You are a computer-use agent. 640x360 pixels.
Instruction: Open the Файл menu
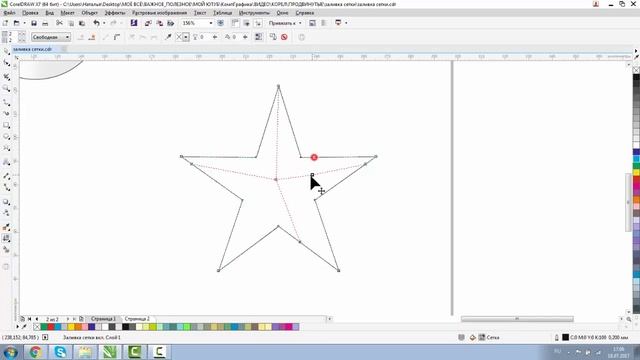click(9, 13)
